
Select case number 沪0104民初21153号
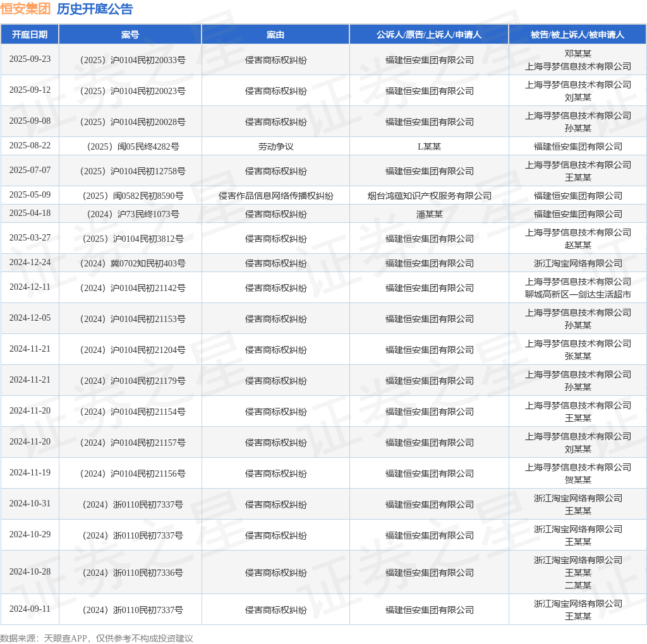133,319
